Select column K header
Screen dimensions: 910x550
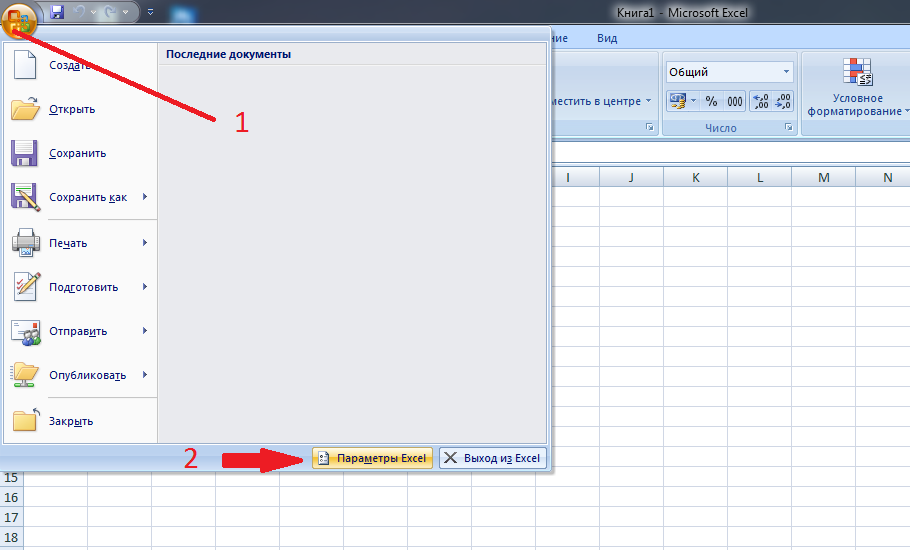pos(695,177)
